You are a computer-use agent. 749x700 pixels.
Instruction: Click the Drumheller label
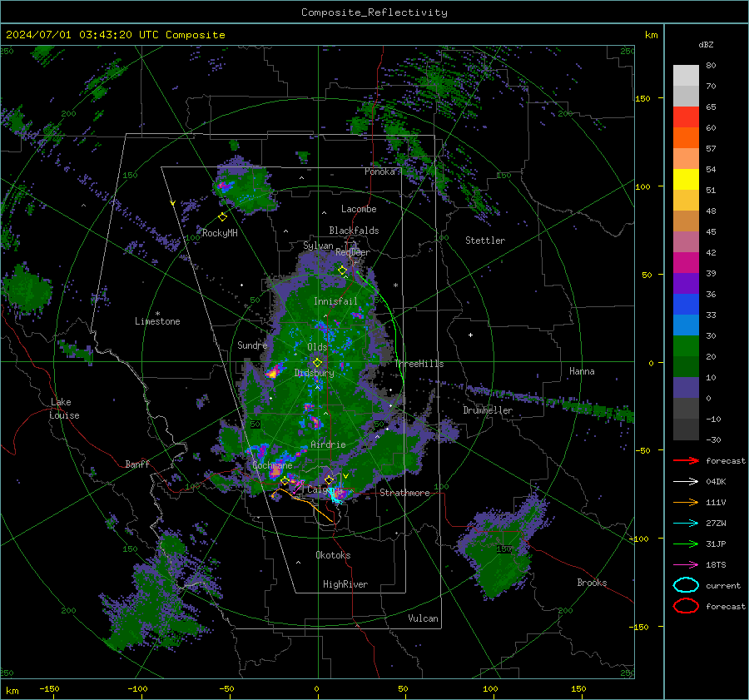pos(488,410)
